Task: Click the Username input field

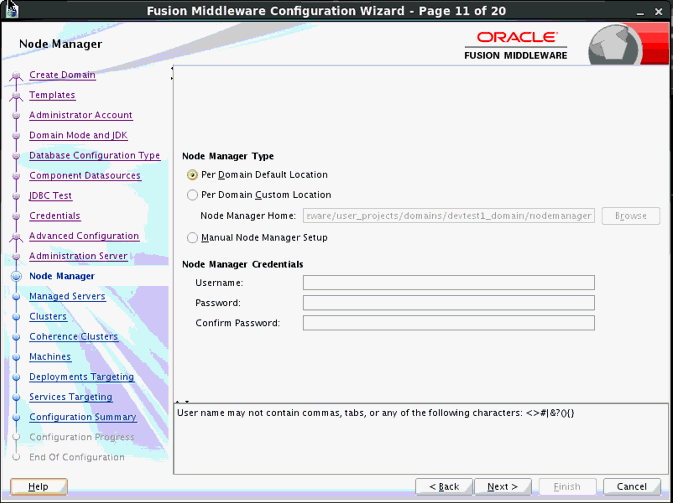Action: tap(449, 283)
